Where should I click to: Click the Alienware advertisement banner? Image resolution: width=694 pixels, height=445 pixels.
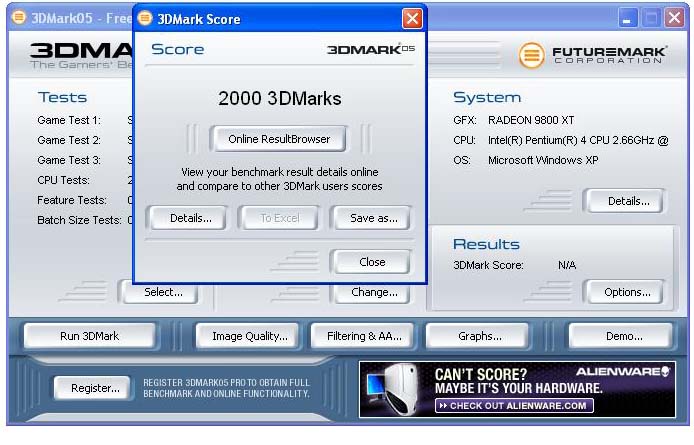coord(517,389)
